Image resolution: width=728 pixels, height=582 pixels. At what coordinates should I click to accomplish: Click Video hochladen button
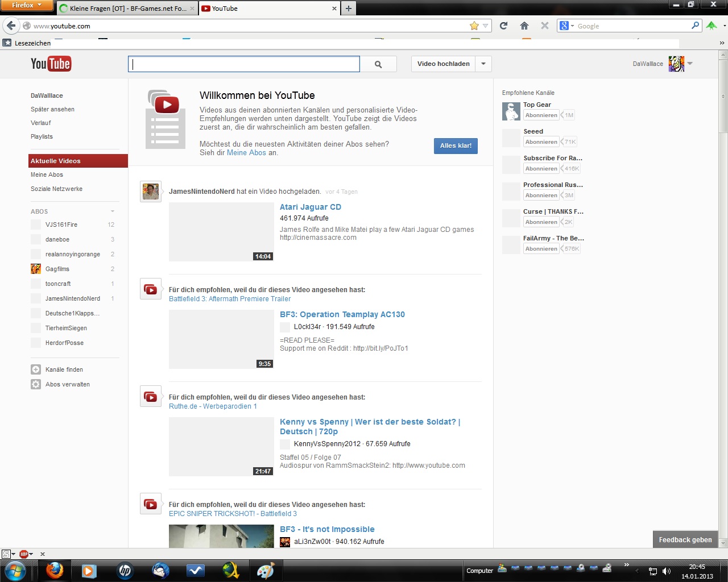[x=444, y=64]
